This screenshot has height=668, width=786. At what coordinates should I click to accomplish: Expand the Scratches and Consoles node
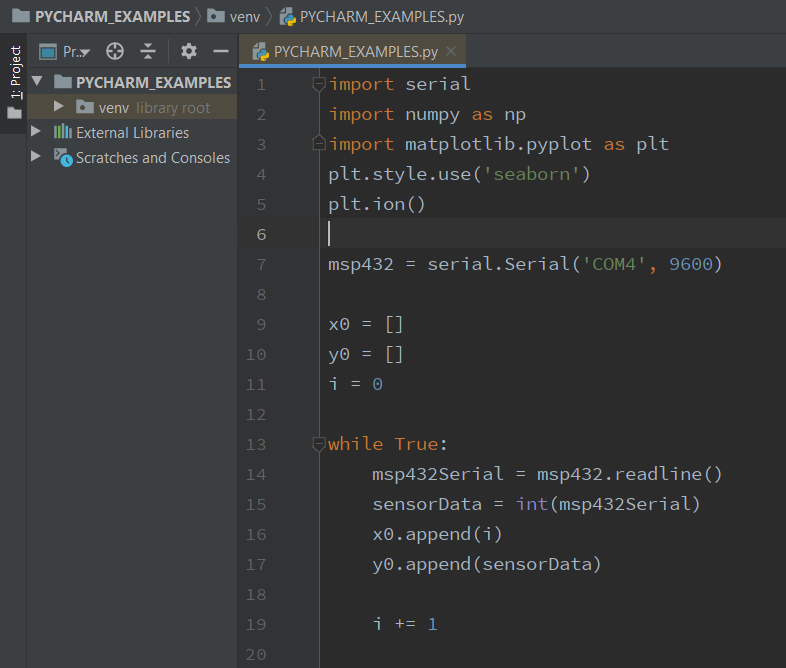coord(37,157)
